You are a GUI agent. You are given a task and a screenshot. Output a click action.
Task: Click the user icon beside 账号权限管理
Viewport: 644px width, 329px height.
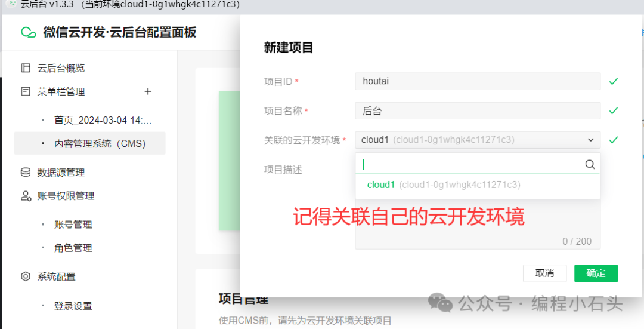click(26, 196)
